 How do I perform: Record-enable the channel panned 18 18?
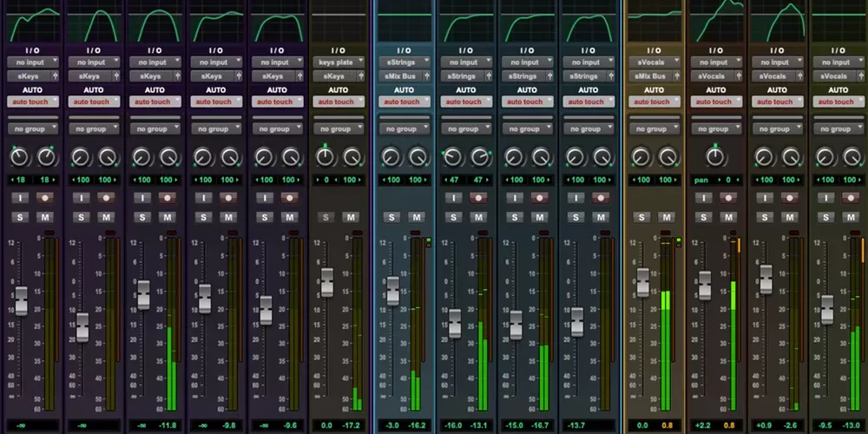45,198
